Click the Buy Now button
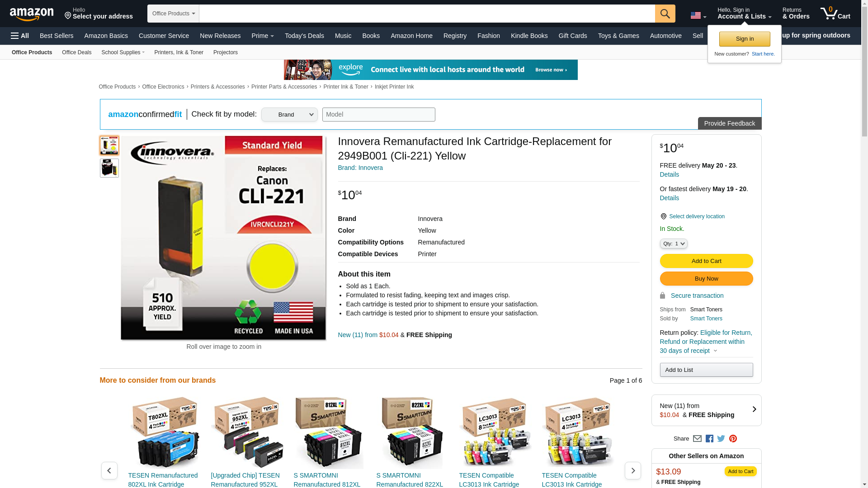 click(x=706, y=279)
